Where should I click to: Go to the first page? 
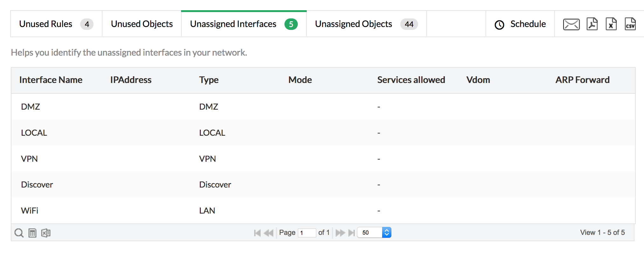[x=257, y=232]
